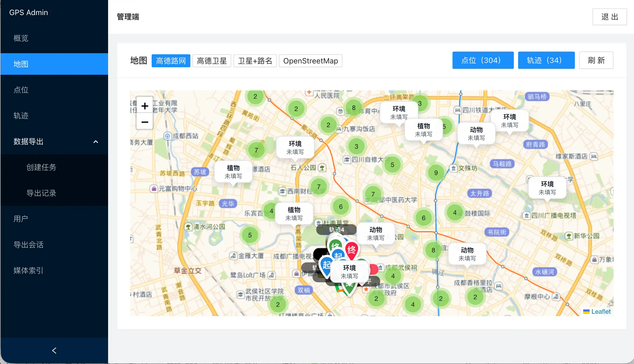The image size is (634, 364).
Task: Click the 退出 logout button
Action: pos(610,17)
